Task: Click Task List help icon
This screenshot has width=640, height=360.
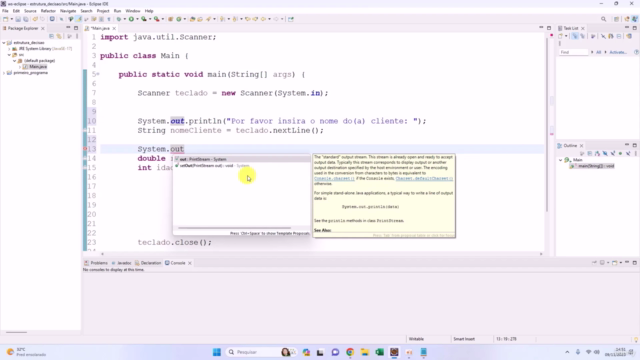Action: point(636,52)
